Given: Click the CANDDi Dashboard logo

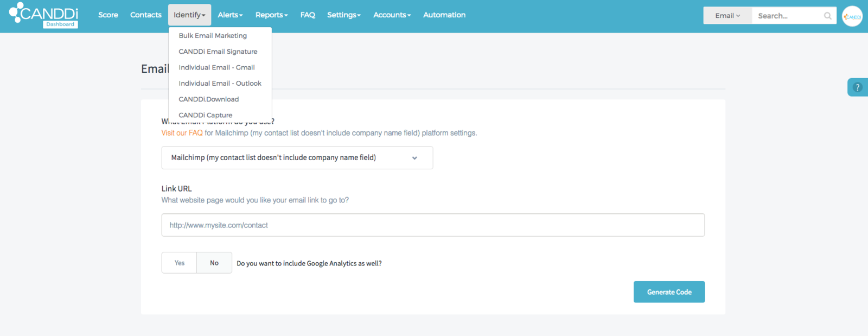Looking at the screenshot, I should coord(44,15).
